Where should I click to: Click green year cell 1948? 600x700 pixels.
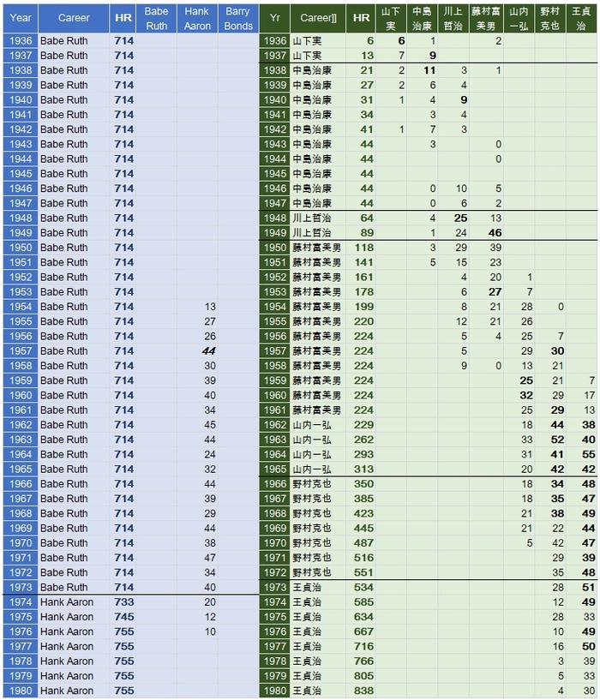point(275,218)
